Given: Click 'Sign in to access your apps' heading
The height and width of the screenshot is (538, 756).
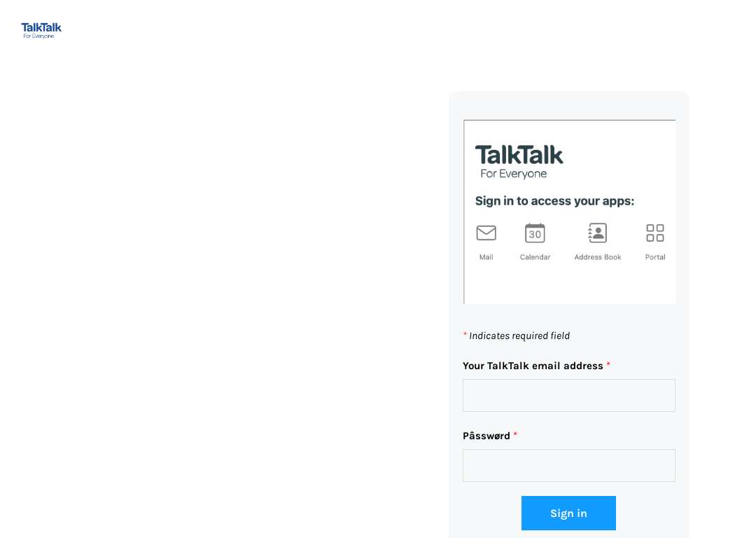Looking at the screenshot, I should (554, 201).
